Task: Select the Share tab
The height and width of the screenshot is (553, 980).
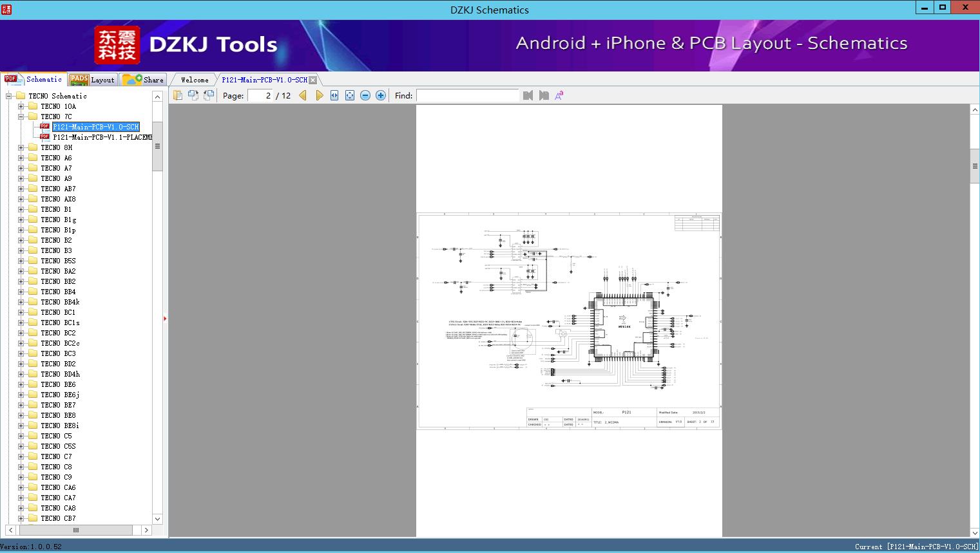Action: (x=144, y=79)
